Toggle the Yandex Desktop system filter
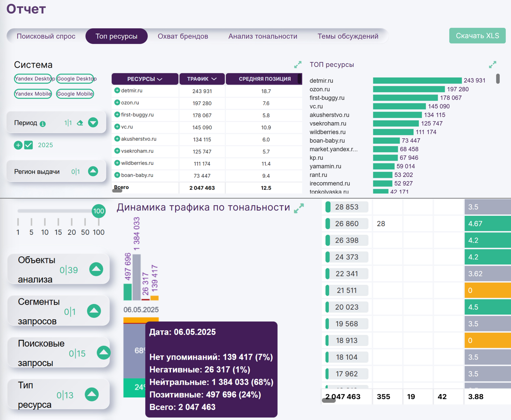This screenshot has height=420, width=511. coord(33,79)
